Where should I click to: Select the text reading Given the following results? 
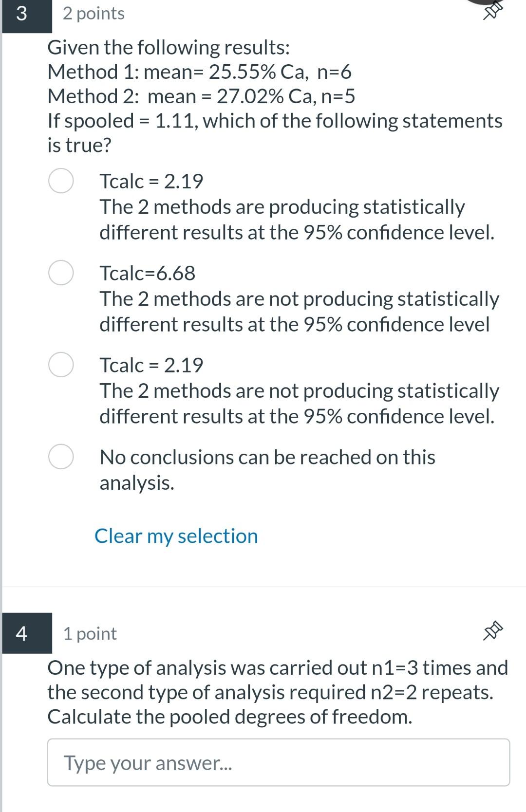[169, 47]
